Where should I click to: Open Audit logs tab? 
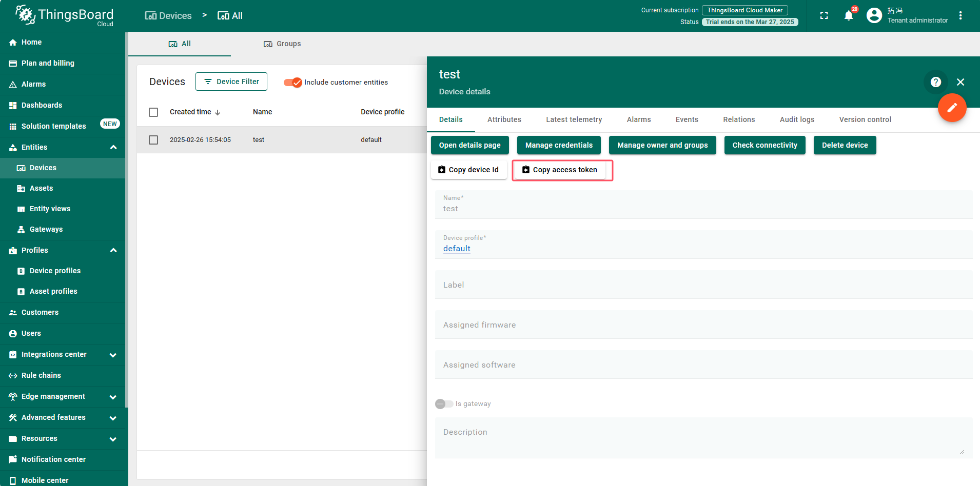pyautogui.click(x=797, y=119)
